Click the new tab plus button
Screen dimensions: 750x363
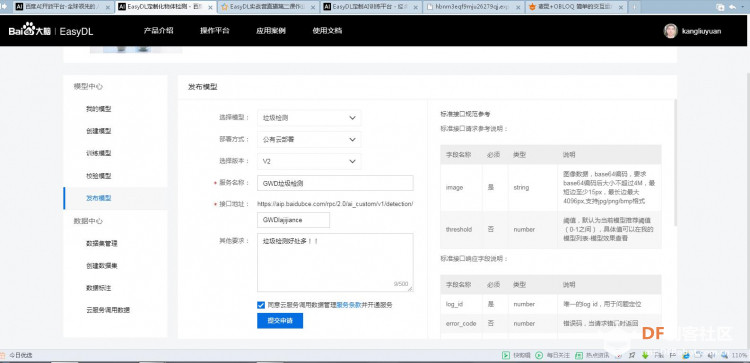coord(635,7)
